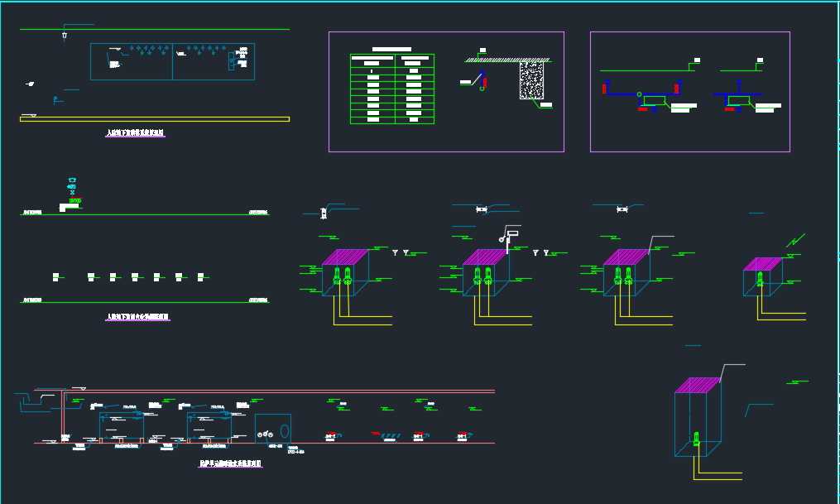Select the underlined title beneath the top-left drawing
The width and height of the screenshot is (840, 504).
tap(135, 133)
